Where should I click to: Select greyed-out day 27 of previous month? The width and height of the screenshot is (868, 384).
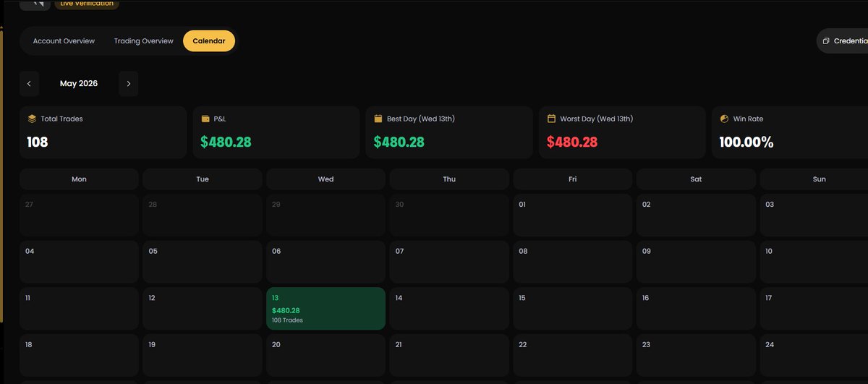[x=79, y=215]
